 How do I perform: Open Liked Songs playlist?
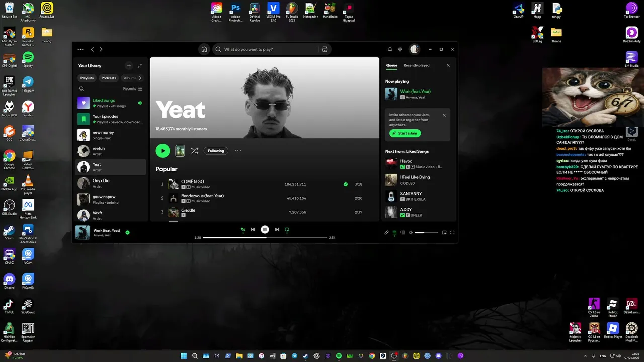pos(111,103)
